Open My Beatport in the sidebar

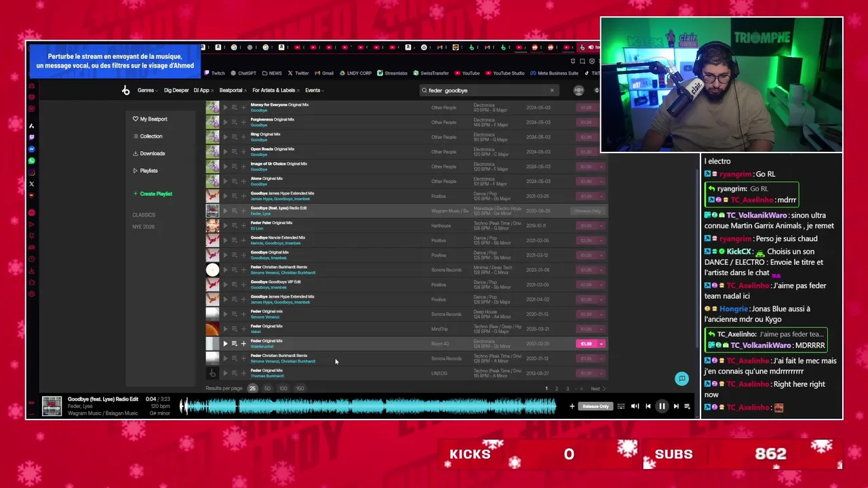[x=150, y=119]
